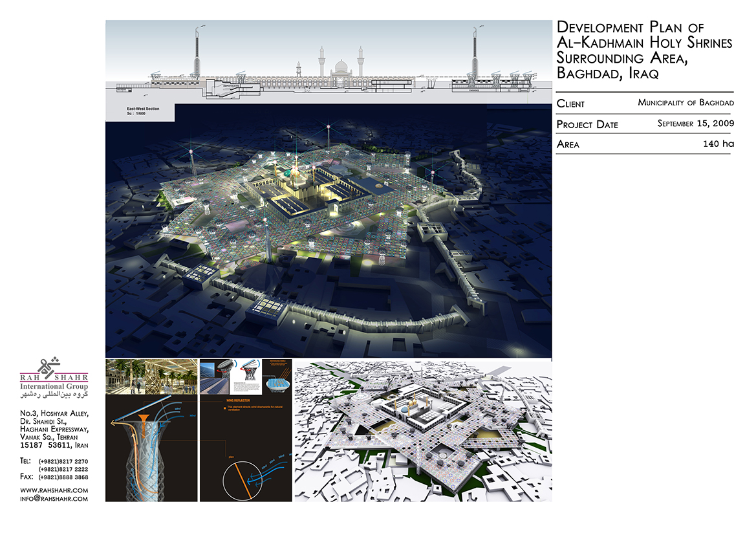The image size is (756, 535).
Task: Click the circular wind plan diagram
Action: tap(243, 481)
